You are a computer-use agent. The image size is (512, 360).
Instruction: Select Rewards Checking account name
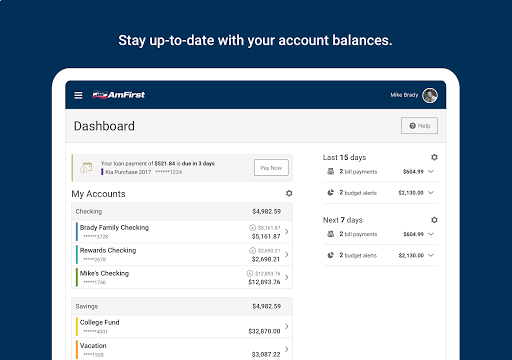click(108, 250)
